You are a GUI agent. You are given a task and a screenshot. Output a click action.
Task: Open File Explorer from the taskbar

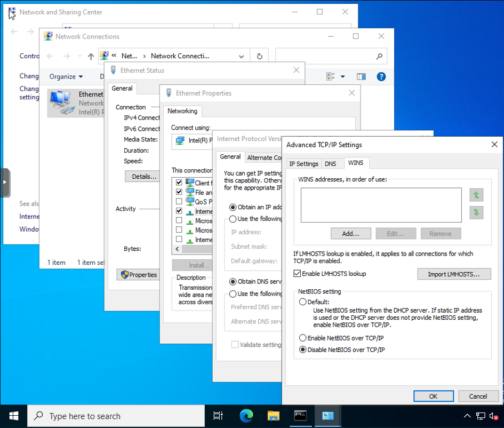coord(274,416)
